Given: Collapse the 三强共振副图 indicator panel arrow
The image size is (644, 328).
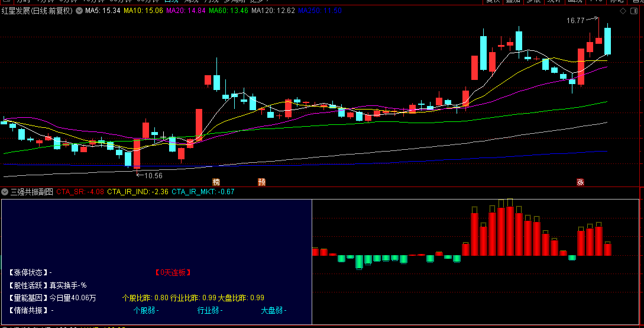Looking at the screenshot, I should coord(5,192).
